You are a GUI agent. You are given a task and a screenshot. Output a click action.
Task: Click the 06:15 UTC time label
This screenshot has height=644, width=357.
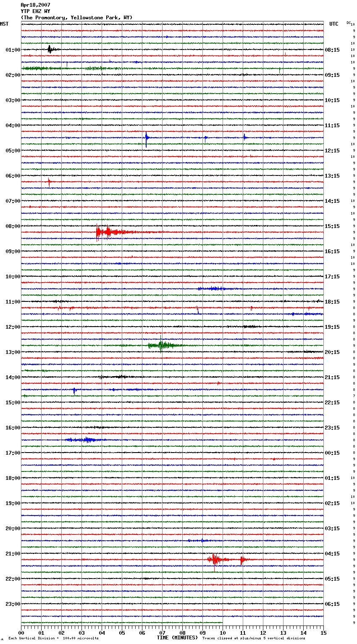tap(332, 604)
